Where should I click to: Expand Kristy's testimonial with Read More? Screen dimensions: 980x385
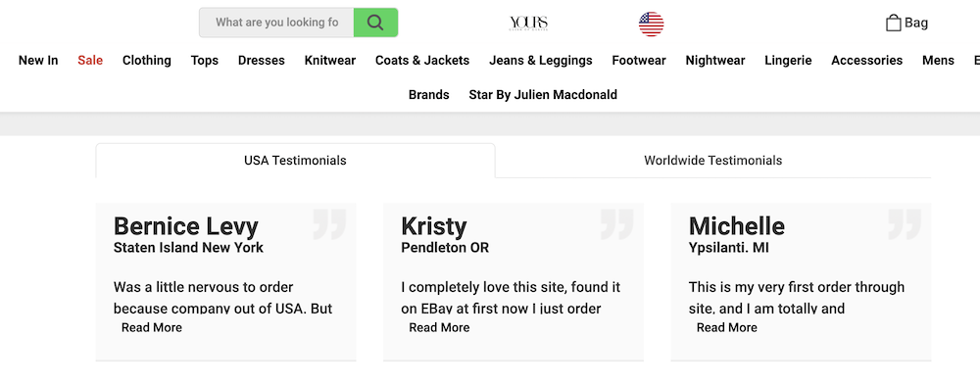click(439, 327)
